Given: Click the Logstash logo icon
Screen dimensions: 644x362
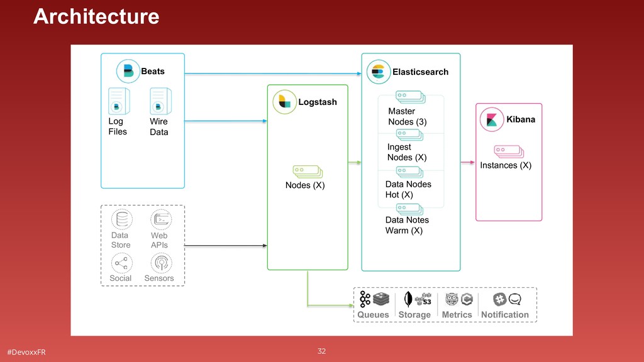Looking at the screenshot, I should point(284,102).
